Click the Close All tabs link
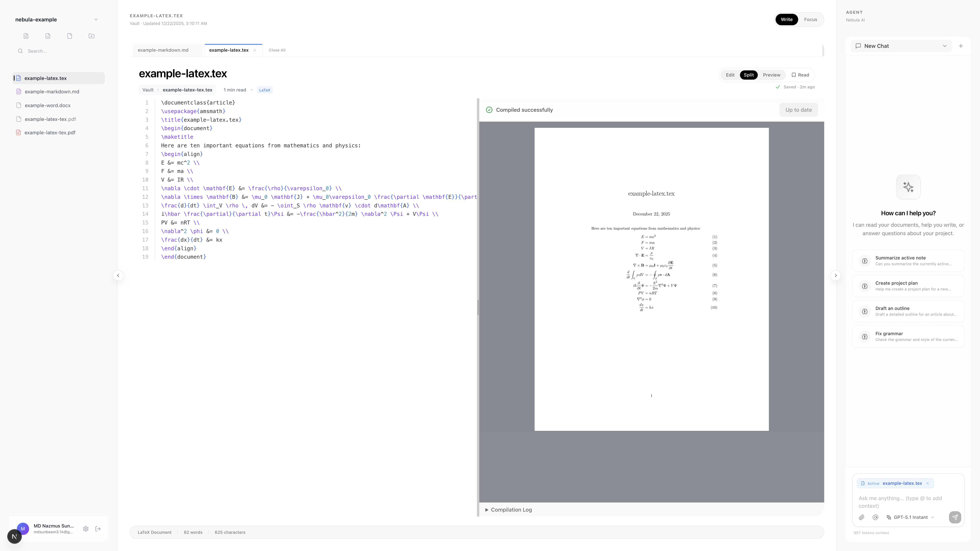 277,50
